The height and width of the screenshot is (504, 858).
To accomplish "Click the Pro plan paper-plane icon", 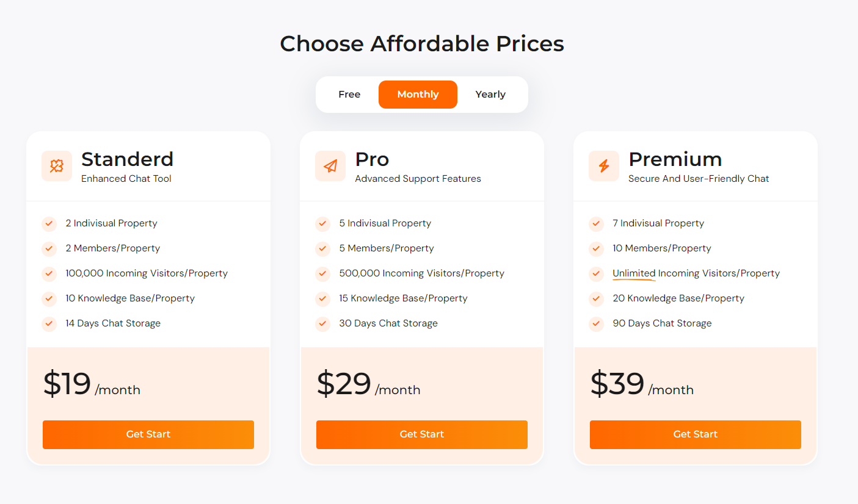I will coord(330,166).
